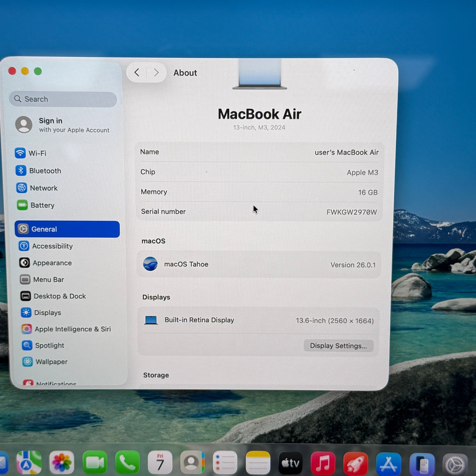Select Appearance in sidebar
The height and width of the screenshot is (476, 476).
[52, 263]
